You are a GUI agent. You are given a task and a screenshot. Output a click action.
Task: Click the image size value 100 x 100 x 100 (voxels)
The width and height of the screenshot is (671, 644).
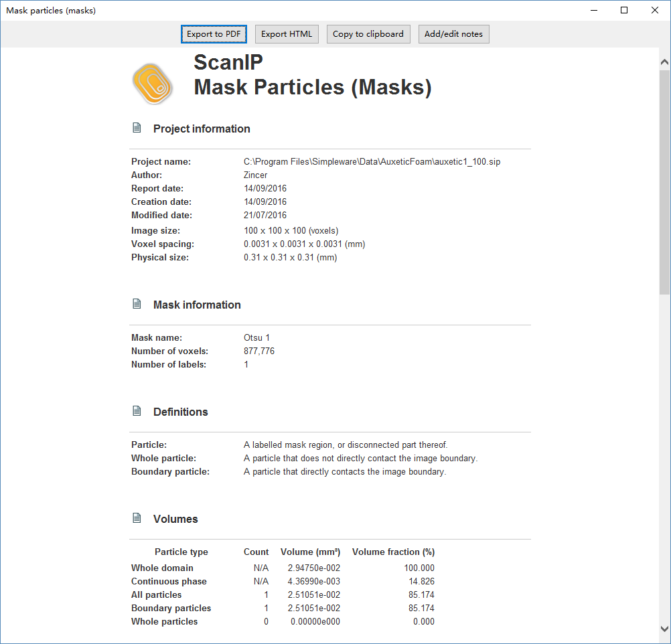coord(291,231)
